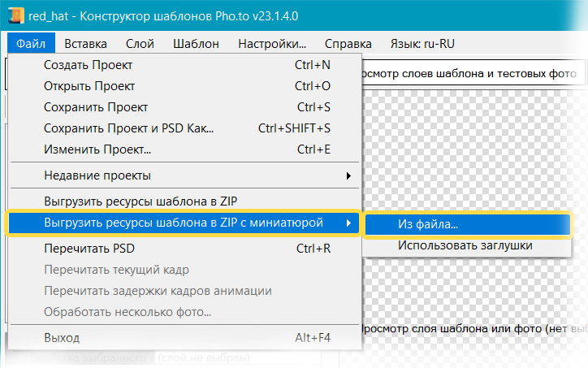Open the Язык: ru-RU language menu

(423, 44)
